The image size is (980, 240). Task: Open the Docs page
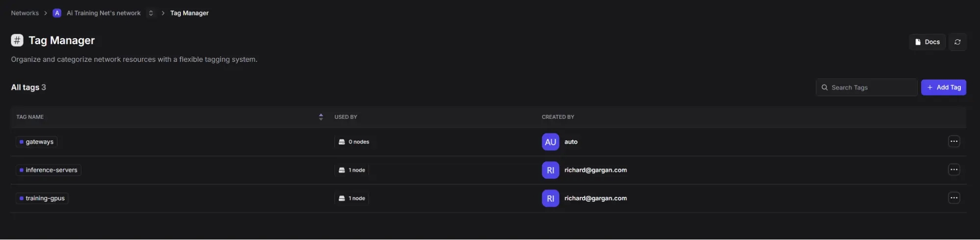click(927, 42)
